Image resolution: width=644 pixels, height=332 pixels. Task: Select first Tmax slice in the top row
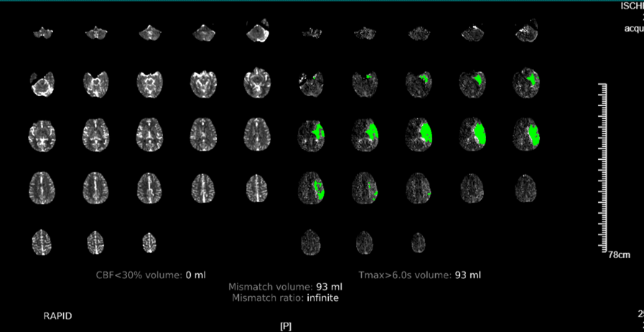click(x=310, y=32)
